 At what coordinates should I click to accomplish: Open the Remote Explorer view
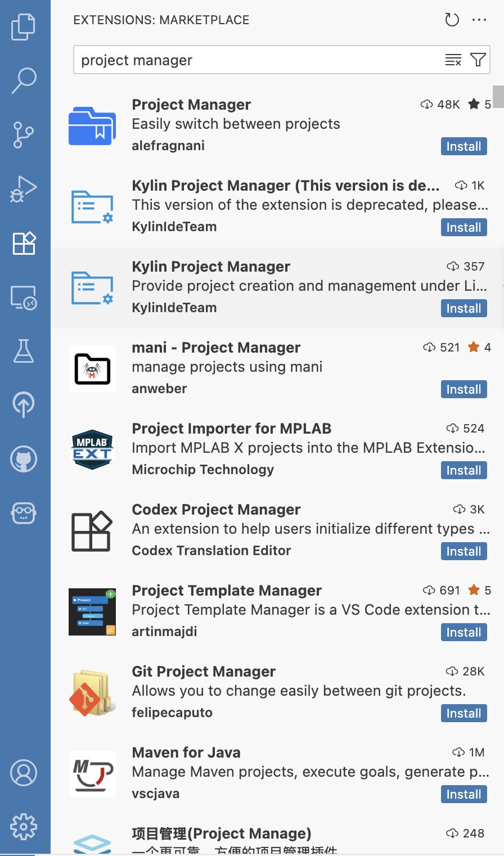(x=23, y=298)
